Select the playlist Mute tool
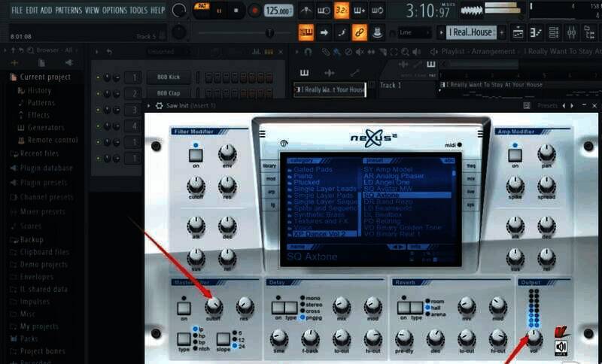Screen dimensions: 602x364 (360, 52)
